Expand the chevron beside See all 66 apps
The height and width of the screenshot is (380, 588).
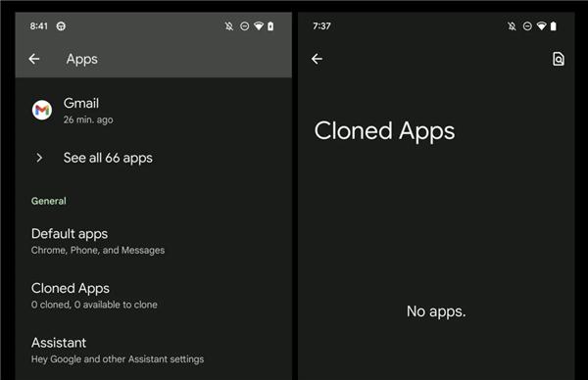coord(39,158)
